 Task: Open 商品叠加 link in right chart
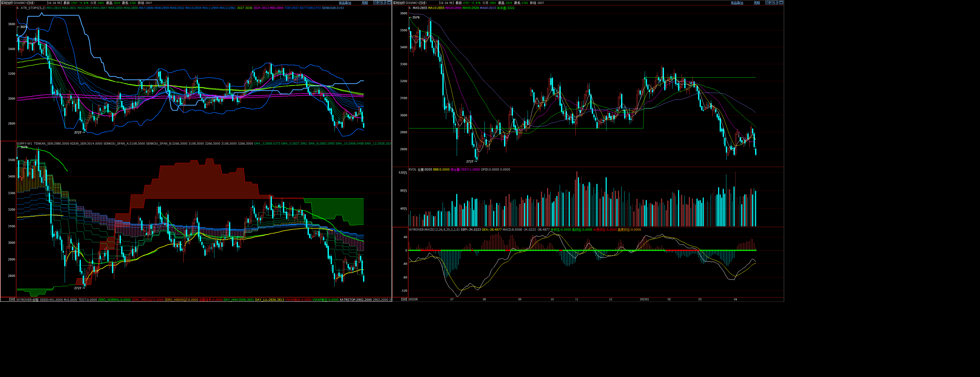[737, 3]
